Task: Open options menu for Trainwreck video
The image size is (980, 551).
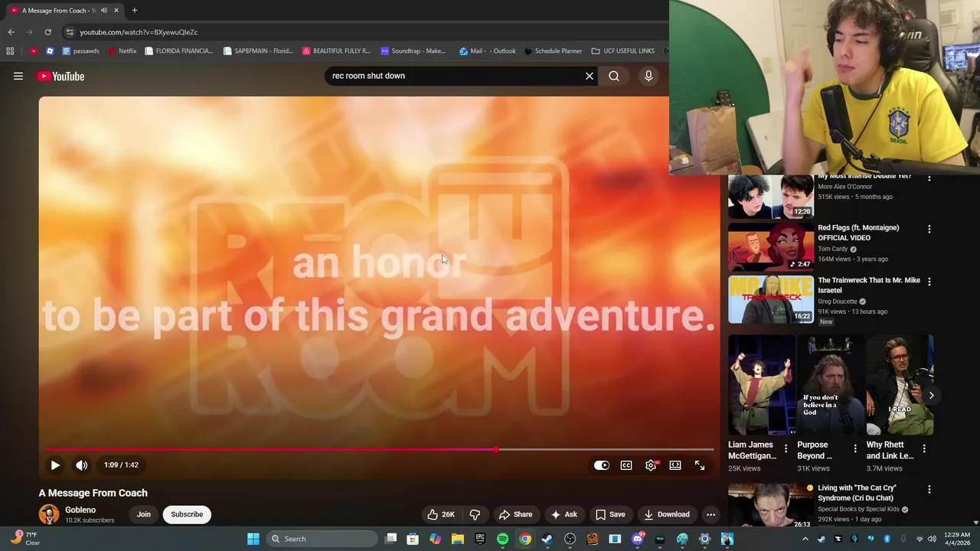Action: pyautogui.click(x=929, y=282)
